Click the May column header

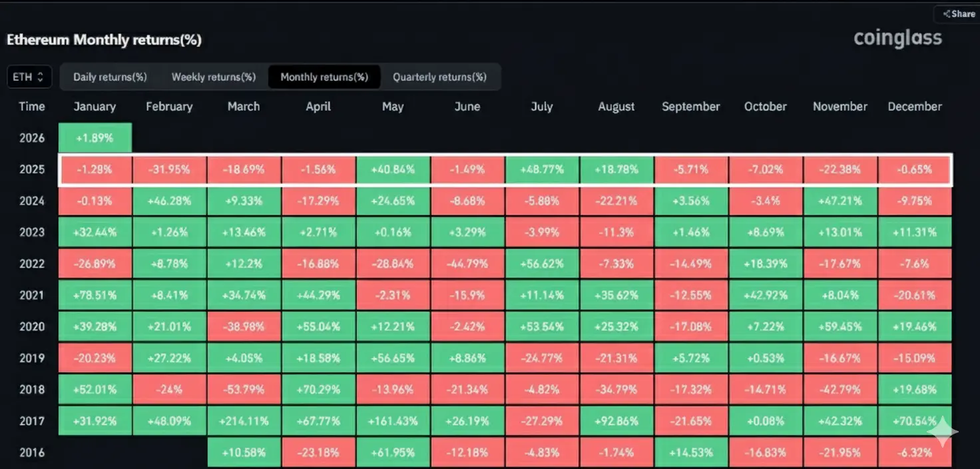point(393,107)
